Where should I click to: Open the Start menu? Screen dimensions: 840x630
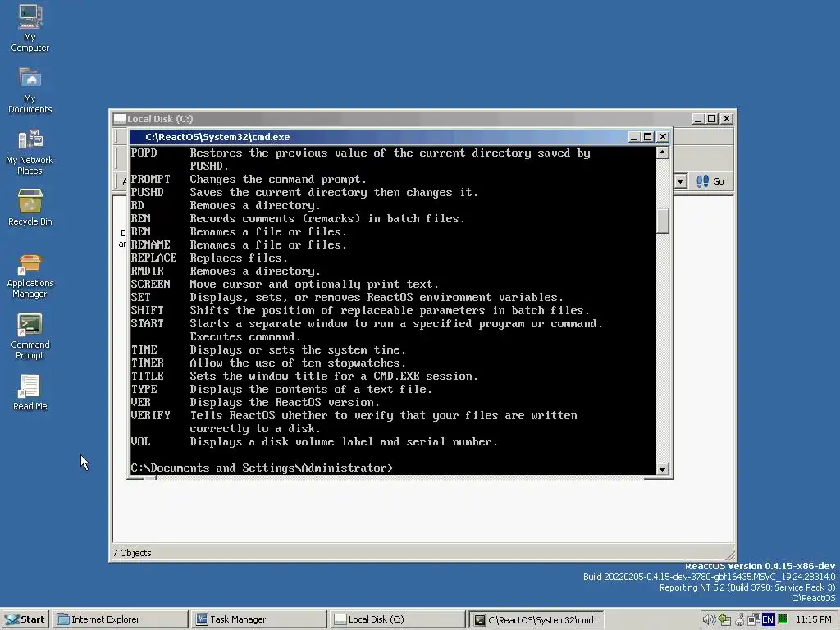(x=25, y=619)
